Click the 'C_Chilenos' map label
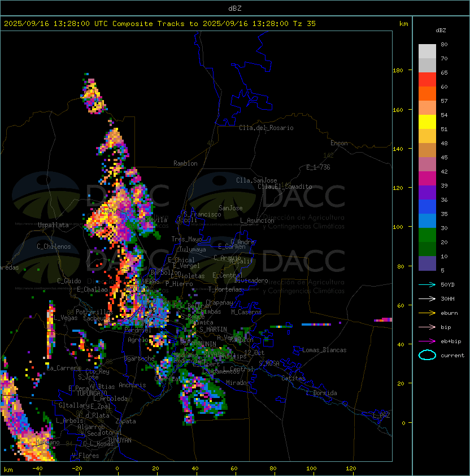Screen dimensions: 470x476 pyautogui.click(x=54, y=246)
